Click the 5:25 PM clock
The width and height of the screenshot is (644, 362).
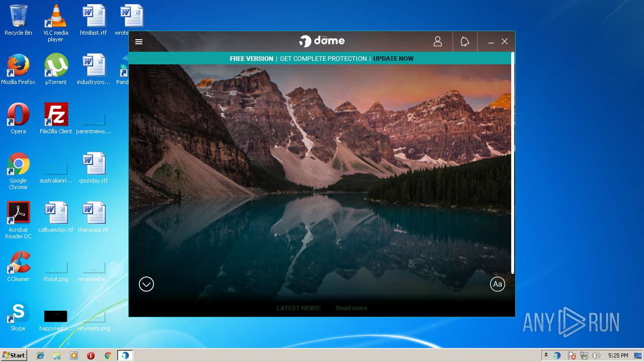point(618,355)
